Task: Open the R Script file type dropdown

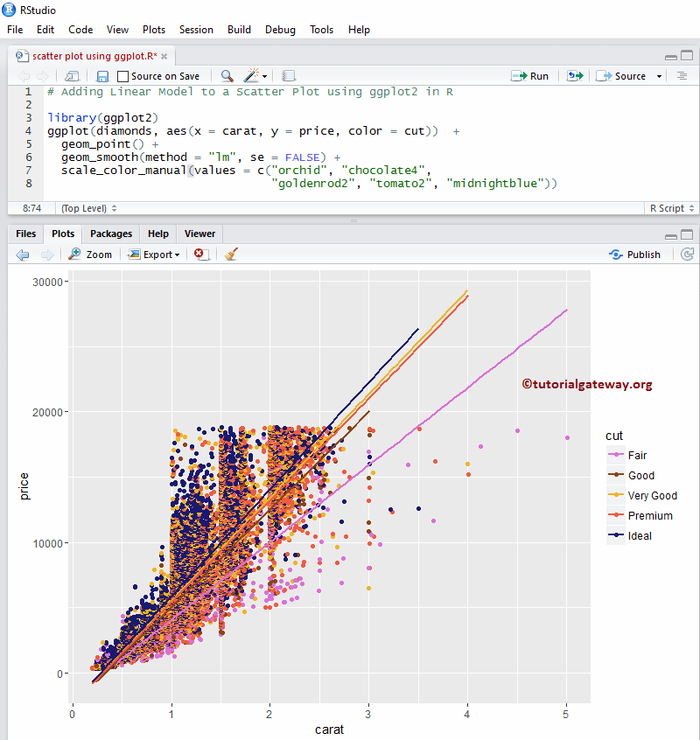Action: [671, 208]
